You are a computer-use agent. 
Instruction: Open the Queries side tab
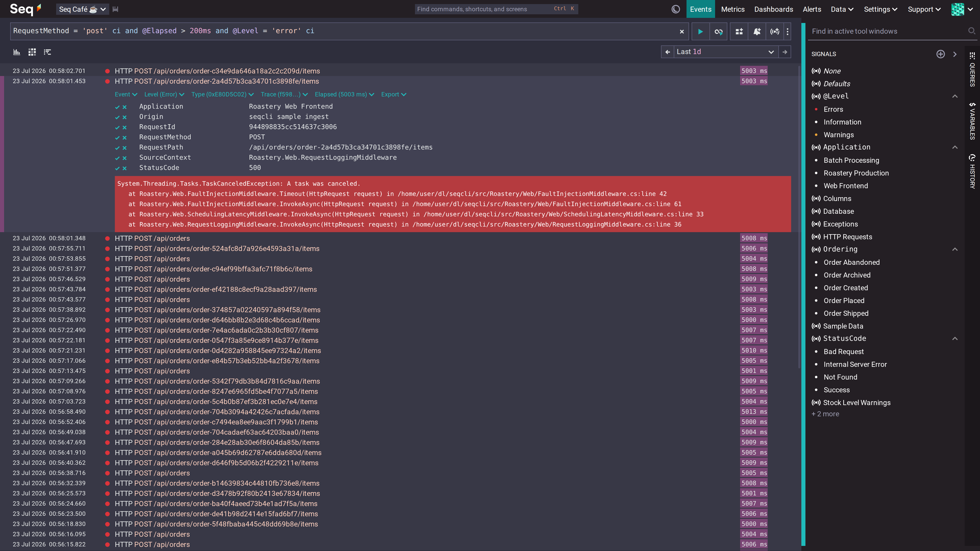(x=972, y=70)
